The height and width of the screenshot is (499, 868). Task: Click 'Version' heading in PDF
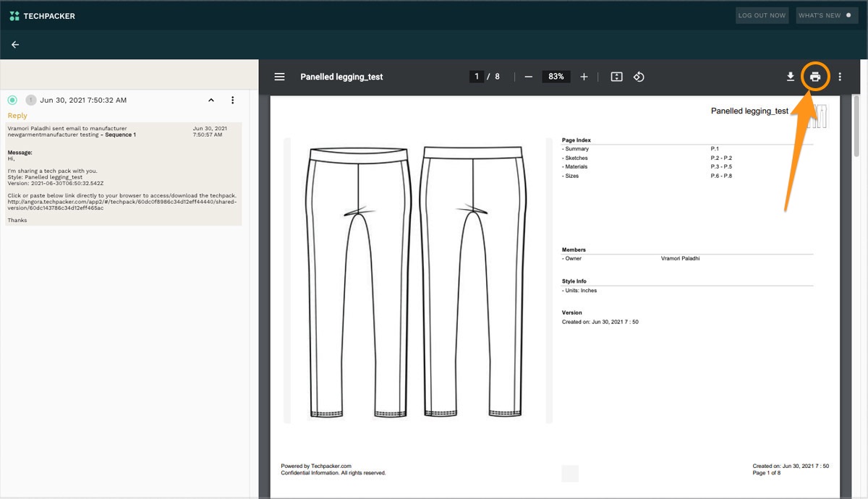click(572, 313)
